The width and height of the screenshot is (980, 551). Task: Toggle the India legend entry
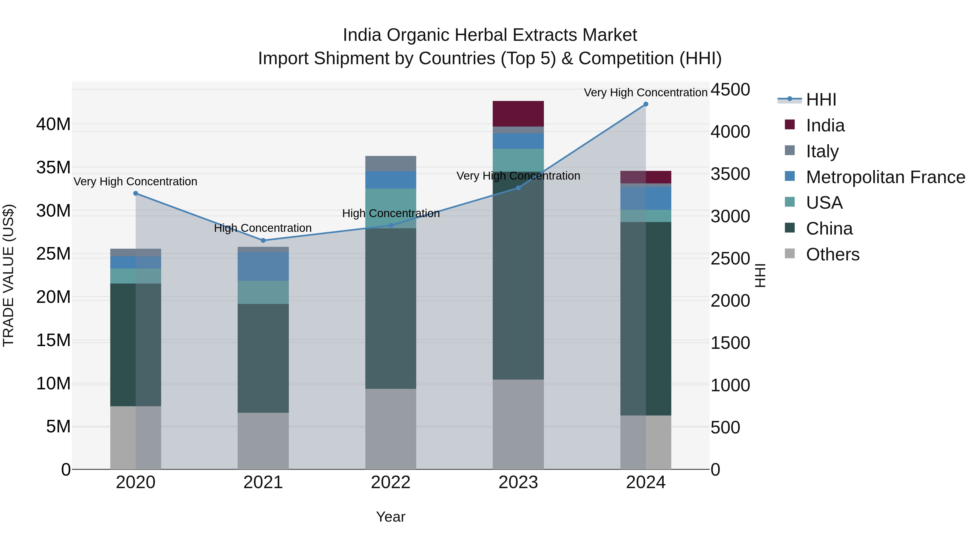point(814,125)
